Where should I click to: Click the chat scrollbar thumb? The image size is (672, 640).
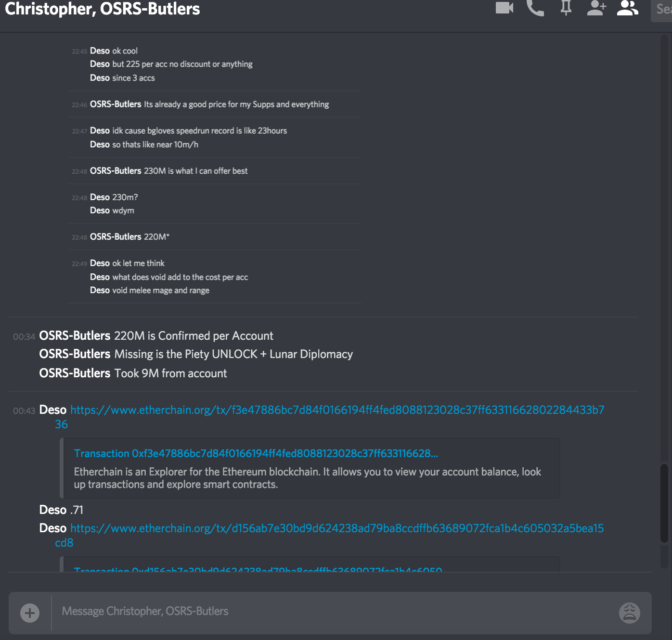(664, 503)
